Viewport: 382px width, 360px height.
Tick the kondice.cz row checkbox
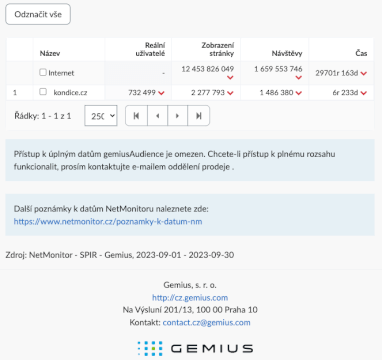pos(43,91)
